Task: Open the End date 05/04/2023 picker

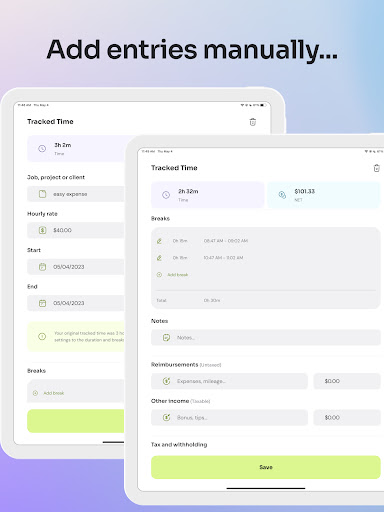Action: coord(76,303)
